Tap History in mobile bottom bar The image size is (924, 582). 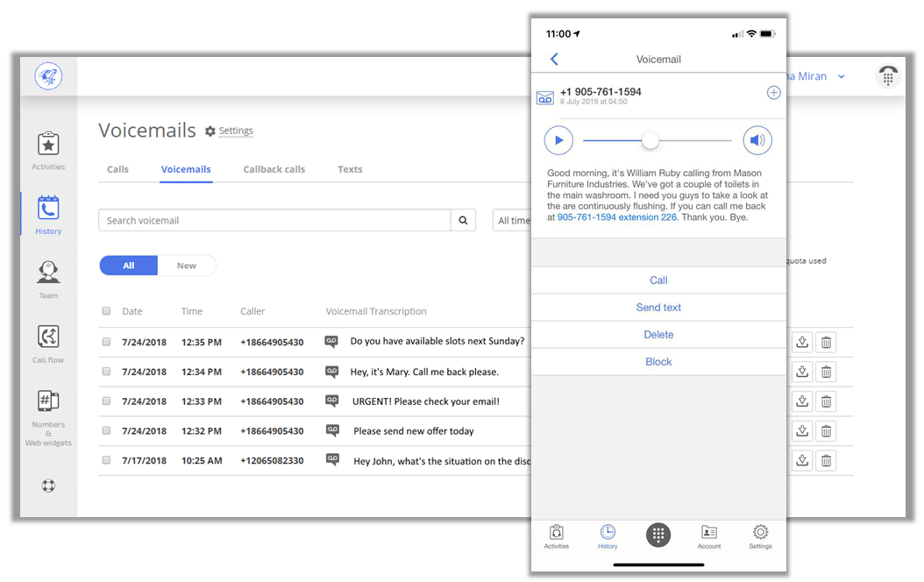coord(608,536)
